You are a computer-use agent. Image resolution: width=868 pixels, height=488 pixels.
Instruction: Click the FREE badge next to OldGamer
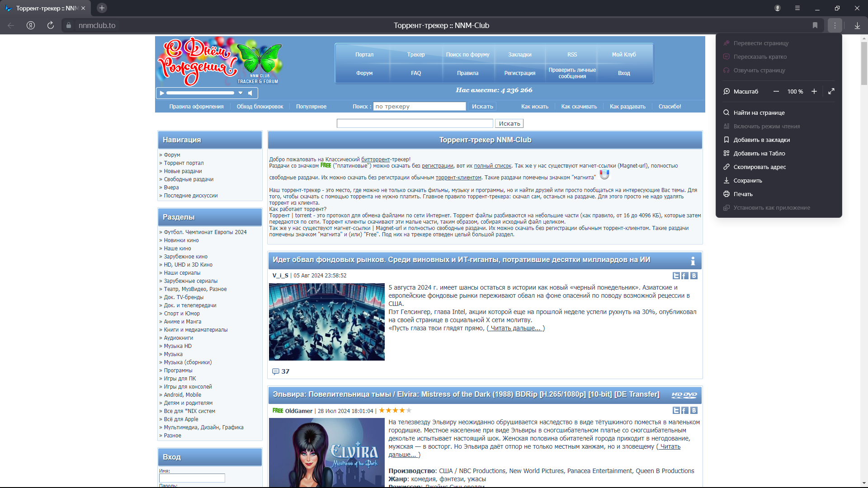[x=278, y=411]
